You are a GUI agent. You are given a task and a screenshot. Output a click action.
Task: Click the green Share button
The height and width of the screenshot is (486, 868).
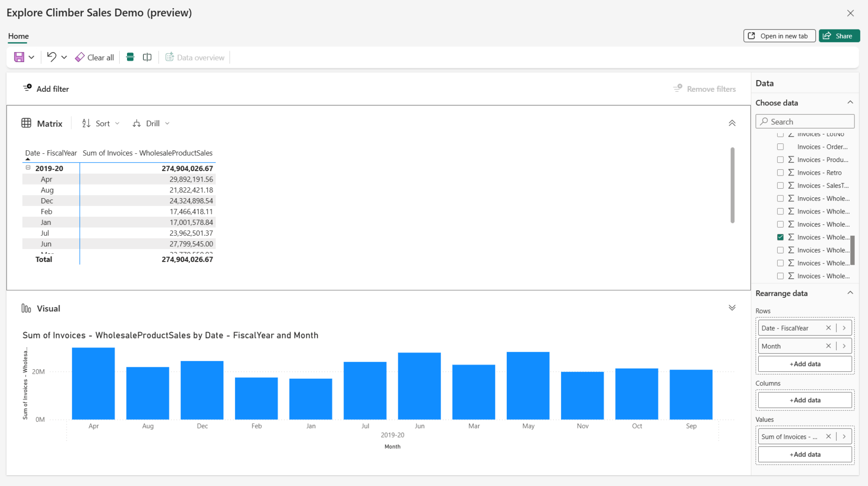(839, 35)
